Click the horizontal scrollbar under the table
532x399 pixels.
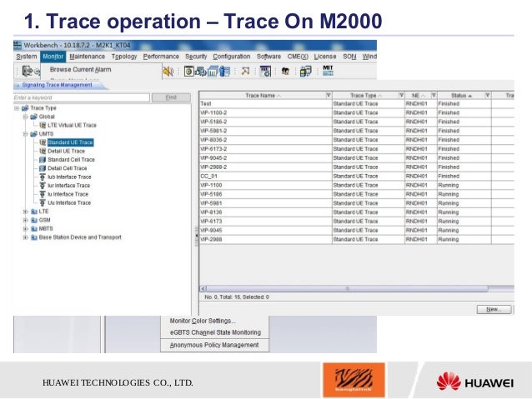point(347,288)
